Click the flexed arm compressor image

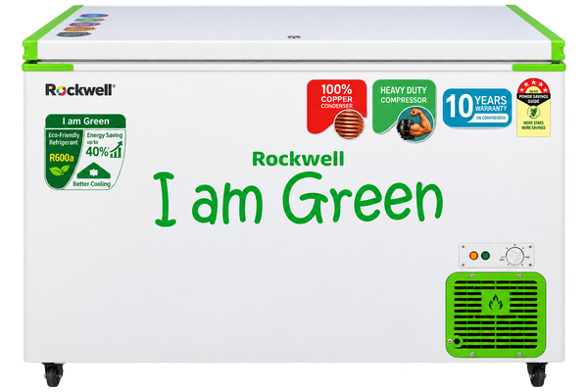point(415,124)
